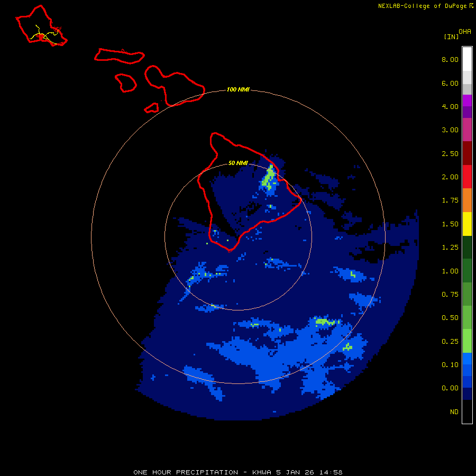
Task: Click the 100 NMI range ring label
Action: click(238, 89)
